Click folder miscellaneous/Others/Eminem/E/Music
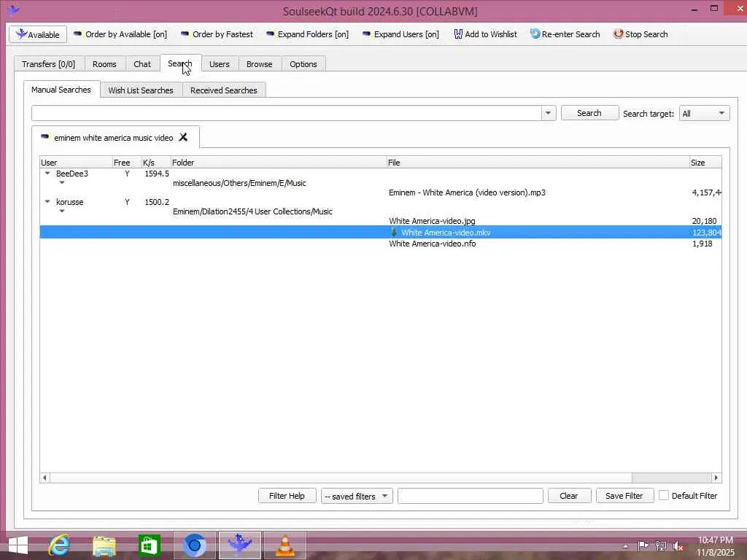Screen dimensions: 747x560 point(239,183)
